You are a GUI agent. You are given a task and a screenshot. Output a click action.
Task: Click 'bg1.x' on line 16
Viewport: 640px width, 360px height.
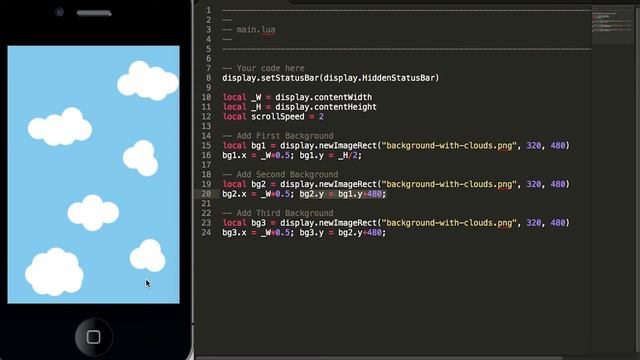234,156
